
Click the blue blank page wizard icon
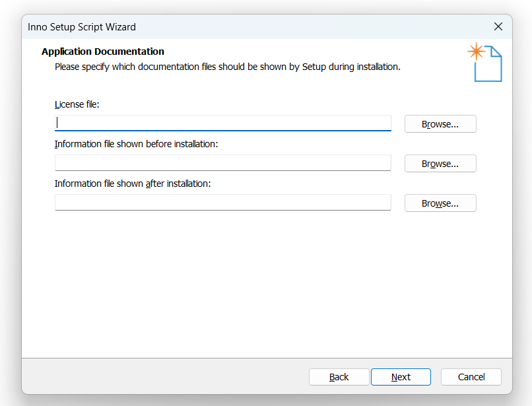[488, 64]
